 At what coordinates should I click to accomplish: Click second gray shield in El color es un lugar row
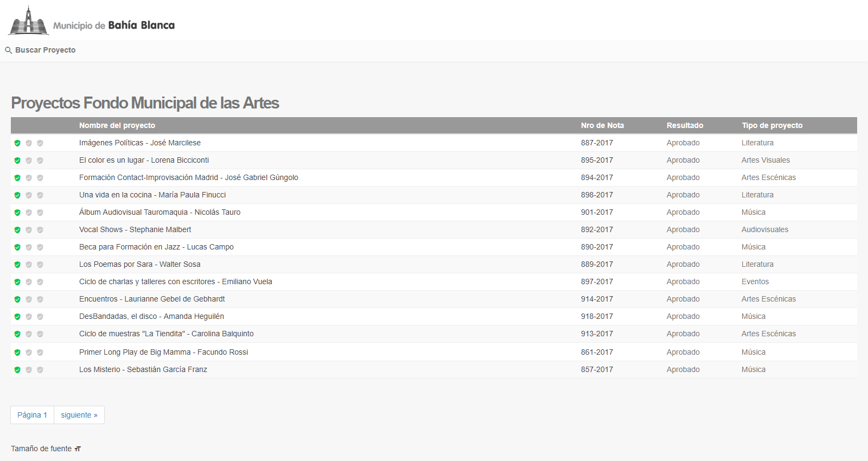(29, 161)
